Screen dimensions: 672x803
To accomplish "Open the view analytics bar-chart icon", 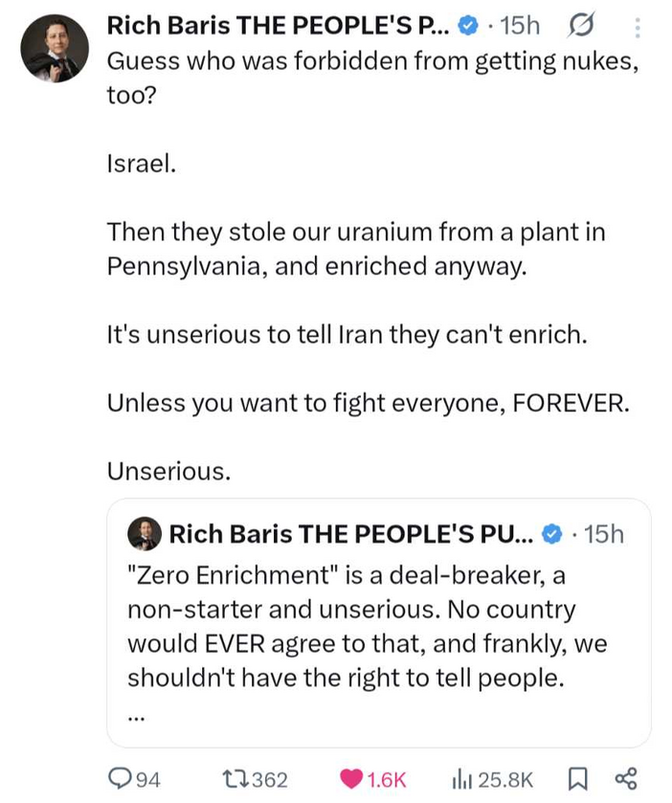I will (462, 779).
